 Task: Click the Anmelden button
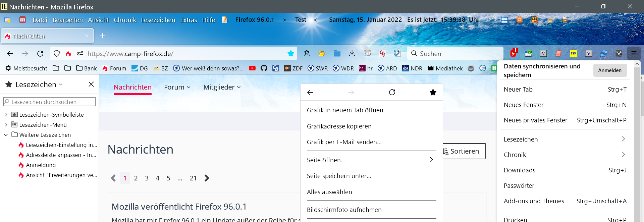click(x=609, y=70)
